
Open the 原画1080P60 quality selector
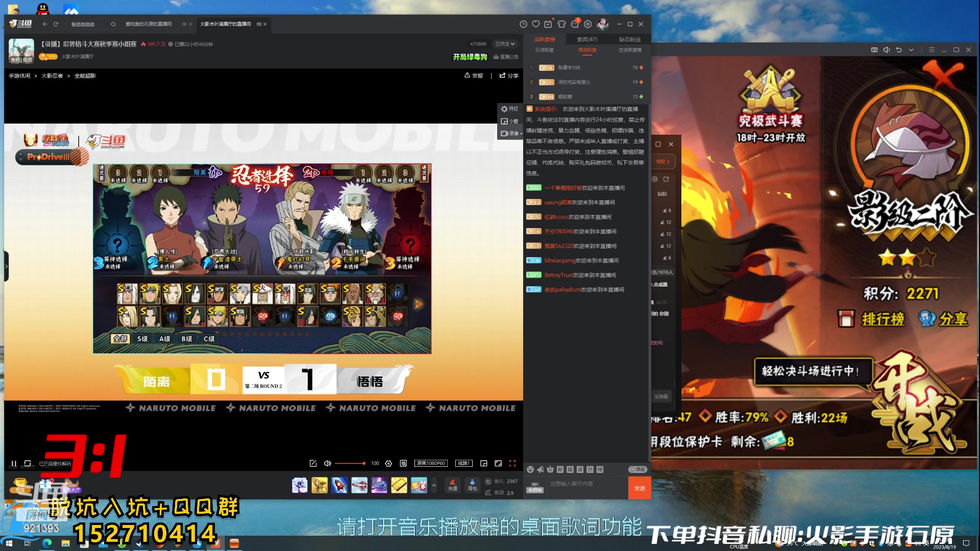431,463
